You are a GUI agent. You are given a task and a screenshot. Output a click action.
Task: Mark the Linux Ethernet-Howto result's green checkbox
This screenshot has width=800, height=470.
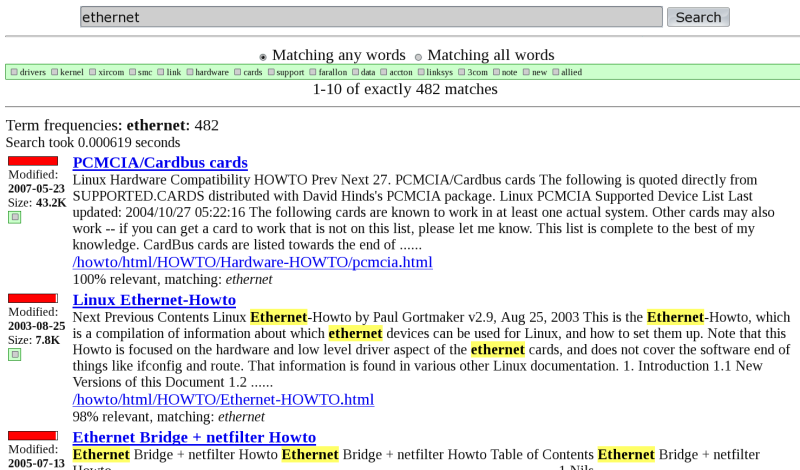pyautogui.click(x=15, y=355)
